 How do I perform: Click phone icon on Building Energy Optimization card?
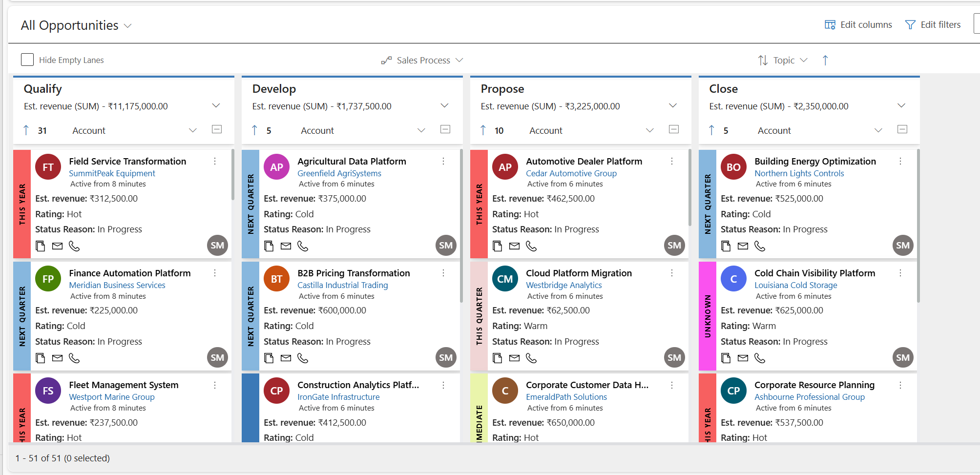tap(760, 246)
